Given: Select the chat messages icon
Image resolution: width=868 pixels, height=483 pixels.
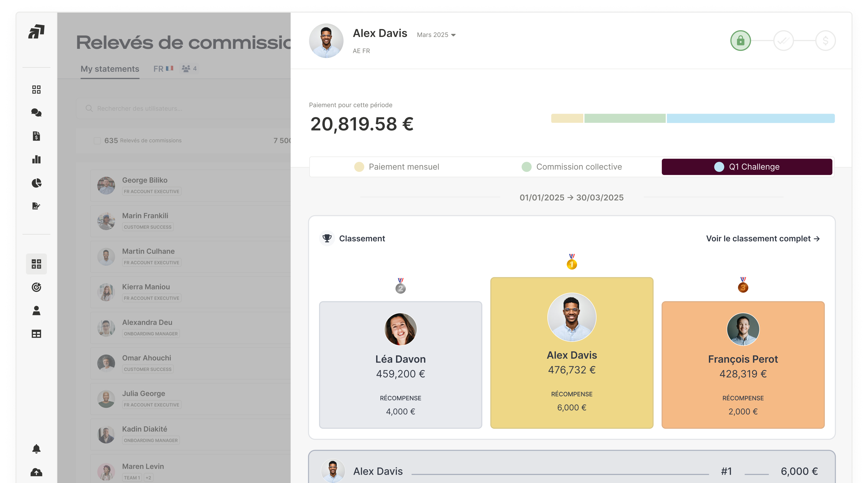Looking at the screenshot, I should [36, 113].
